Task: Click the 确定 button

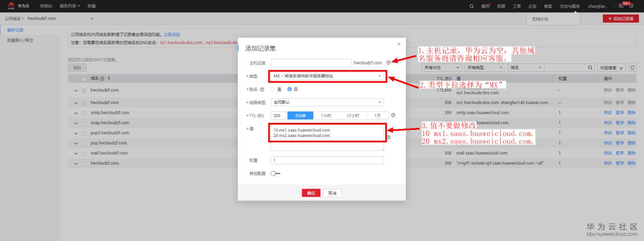Action: coord(311,193)
